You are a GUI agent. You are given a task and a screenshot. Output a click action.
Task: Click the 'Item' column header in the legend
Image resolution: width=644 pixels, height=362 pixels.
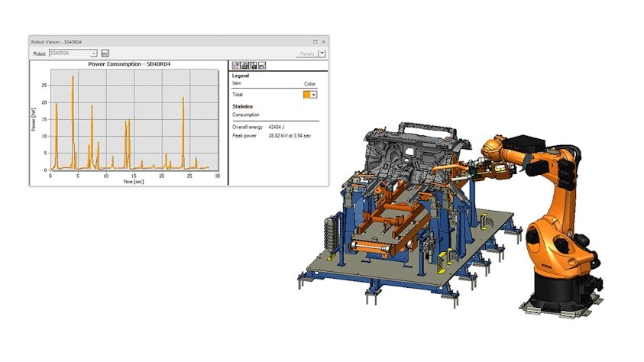tap(237, 83)
